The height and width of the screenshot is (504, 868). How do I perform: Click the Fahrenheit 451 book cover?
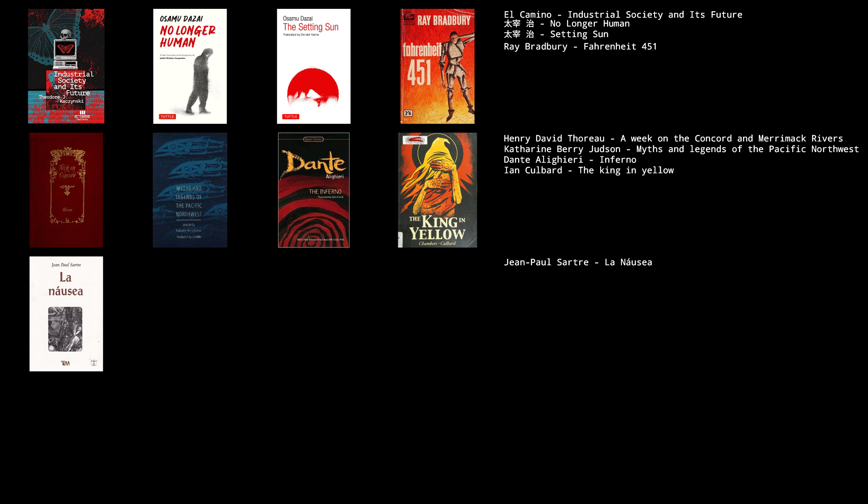pos(438,66)
